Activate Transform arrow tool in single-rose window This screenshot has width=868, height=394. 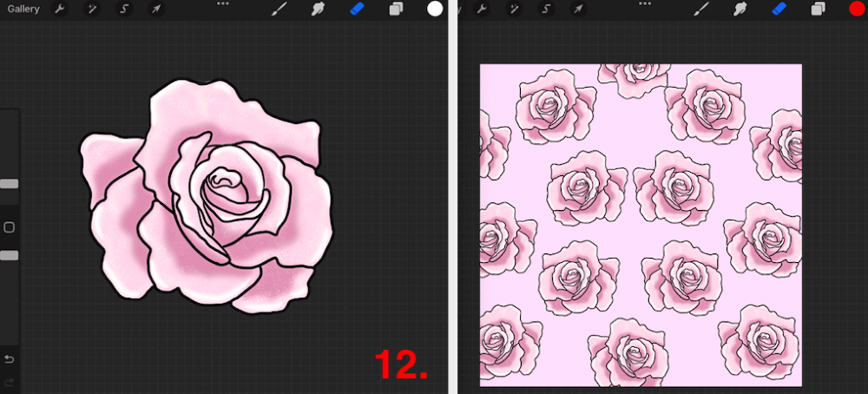tap(156, 9)
